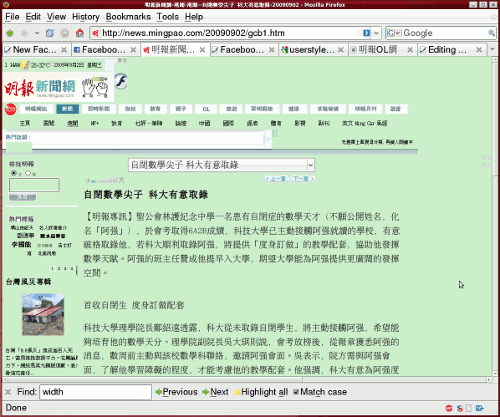Screen dimensions: 500x417
Task: Go to next article (下一篇)
Action: (302, 179)
